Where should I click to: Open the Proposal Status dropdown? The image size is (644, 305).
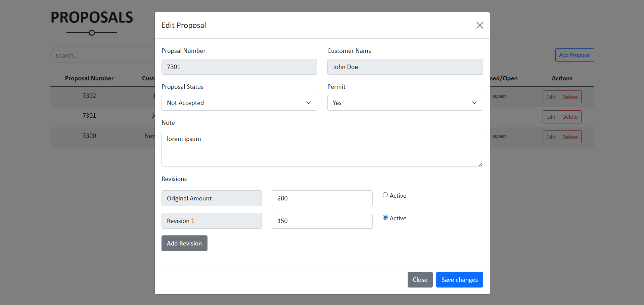click(239, 103)
